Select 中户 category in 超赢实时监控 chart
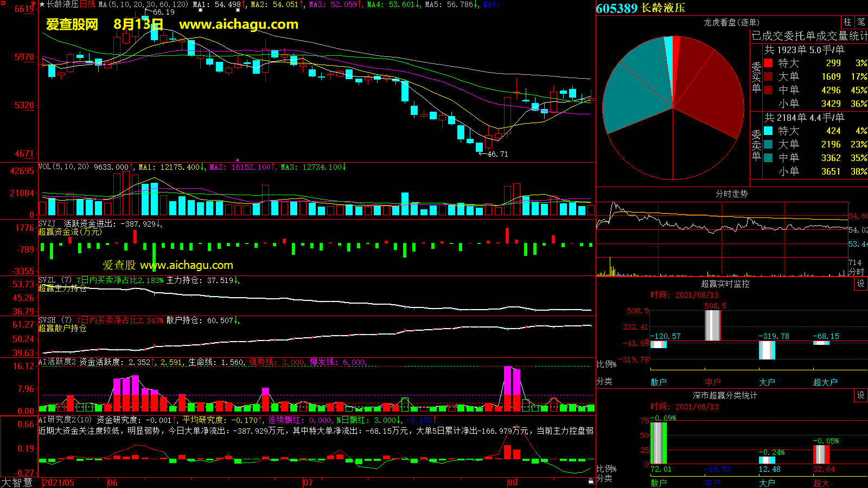This screenshot has height=488, width=868. click(713, 382)
